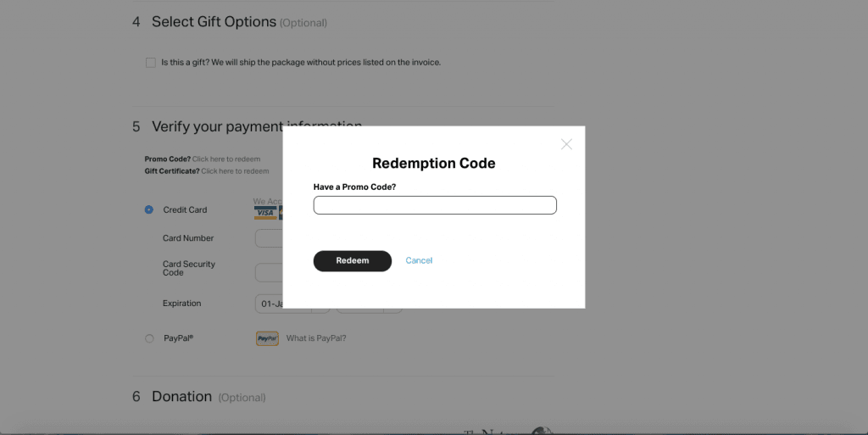This screenshot has height=435, width=868.
Task: Click the PayPal logo icon
Action: pyautogui.click(x=267, y=338)
